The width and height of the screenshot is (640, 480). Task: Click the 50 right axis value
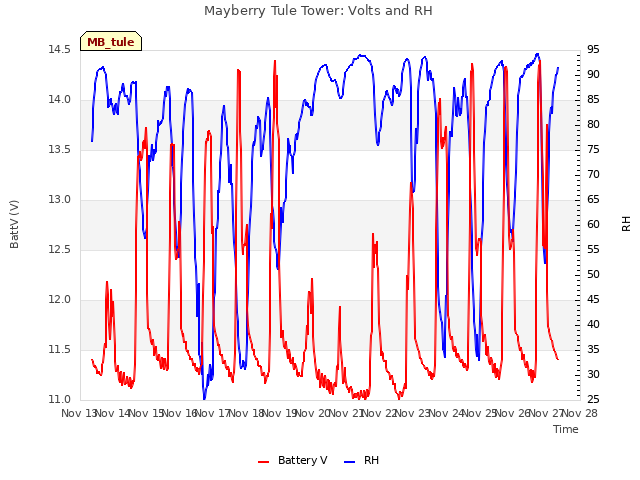593,274
